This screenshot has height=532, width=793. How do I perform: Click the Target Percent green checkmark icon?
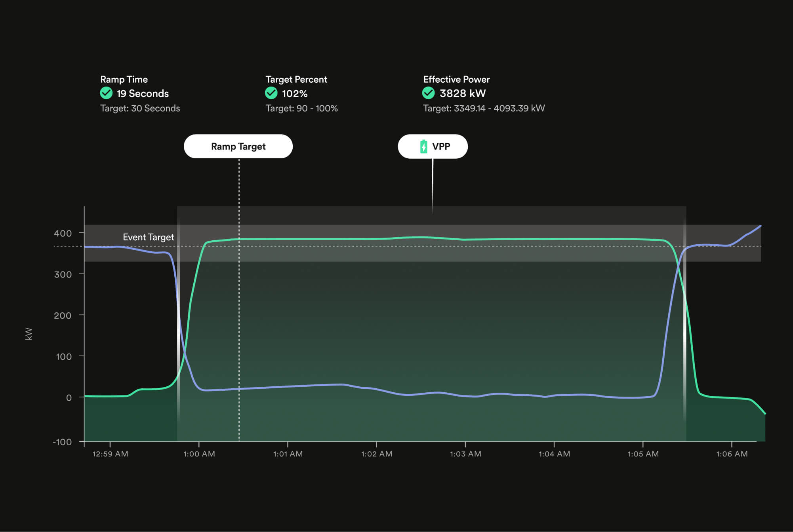271,93
